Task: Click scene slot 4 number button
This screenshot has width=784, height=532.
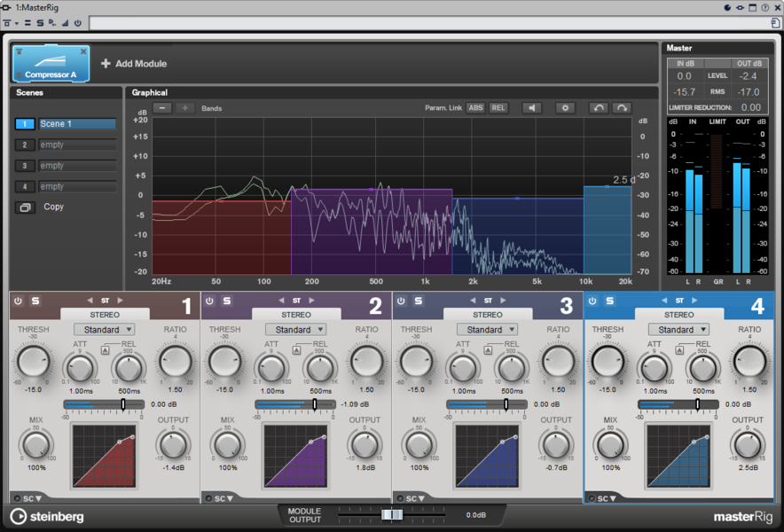Action: (25, 187)
